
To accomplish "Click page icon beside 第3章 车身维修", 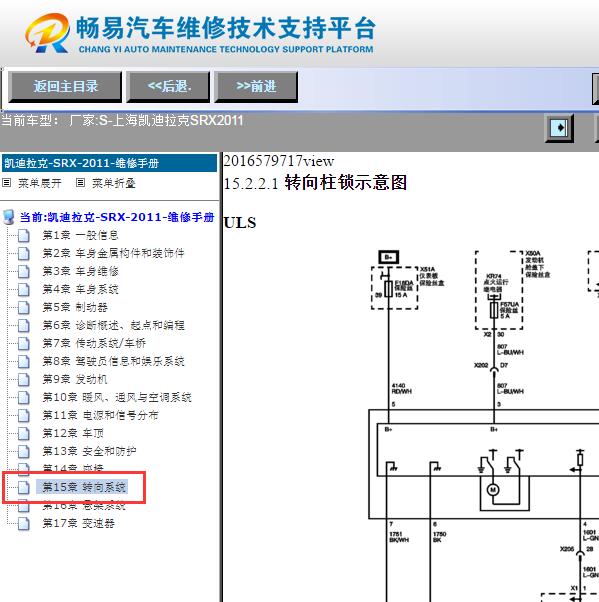I will tap(24, 271).
